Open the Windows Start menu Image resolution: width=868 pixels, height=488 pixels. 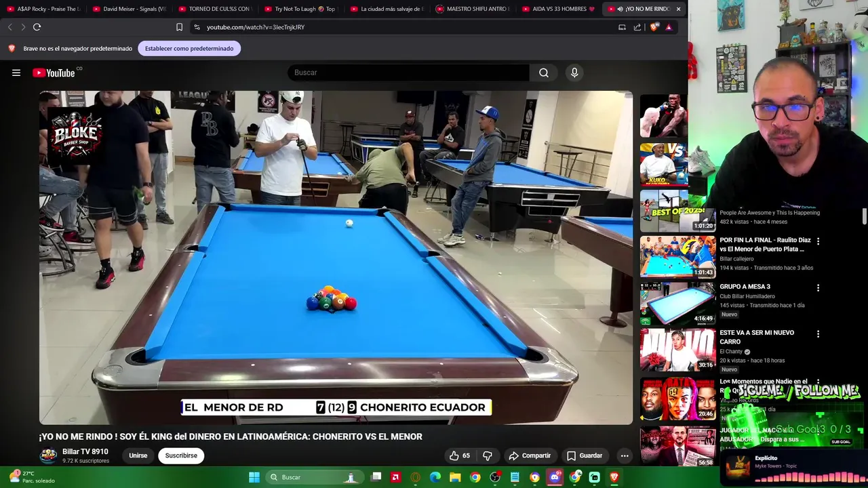(254, 477)
